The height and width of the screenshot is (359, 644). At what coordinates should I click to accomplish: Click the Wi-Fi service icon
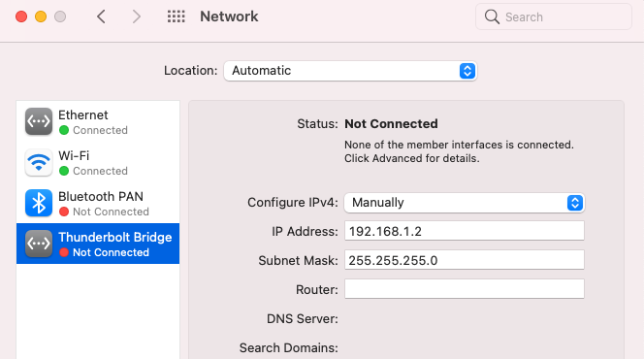click(x=39, y=162)
